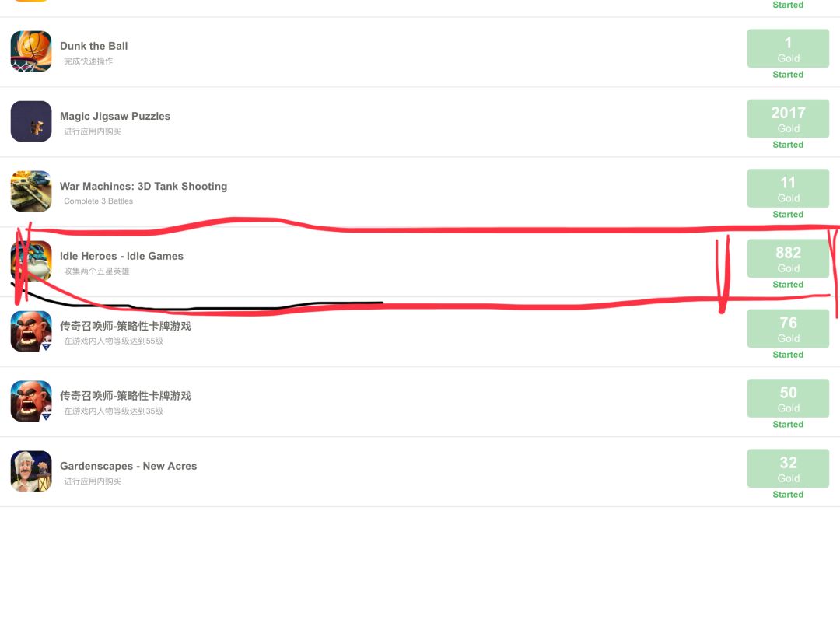Viewport: 840px width, 630px height.
Task: Click the Started status under 32 Gold
Action: (x=788, y=495)
